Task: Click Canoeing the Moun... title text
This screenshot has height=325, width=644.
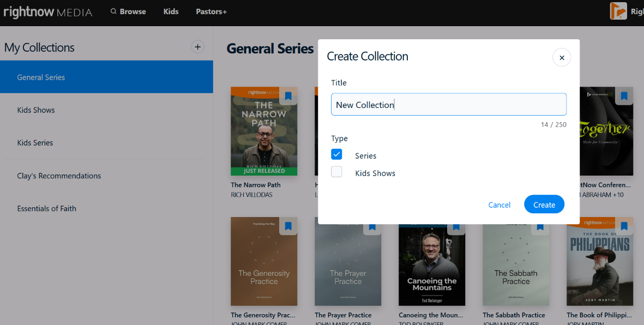Action: [431, 315]
